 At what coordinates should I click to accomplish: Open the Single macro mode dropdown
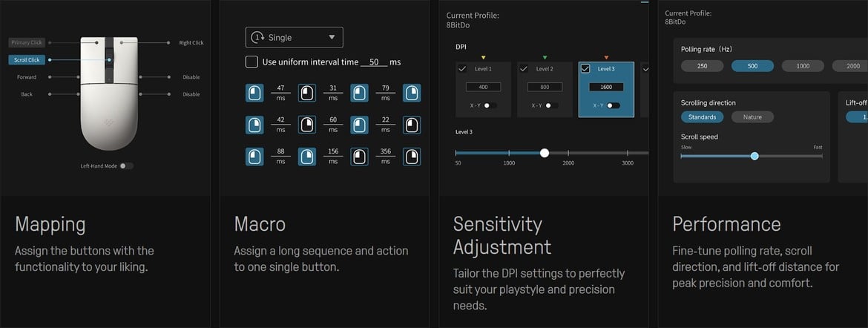coord(295,37)
